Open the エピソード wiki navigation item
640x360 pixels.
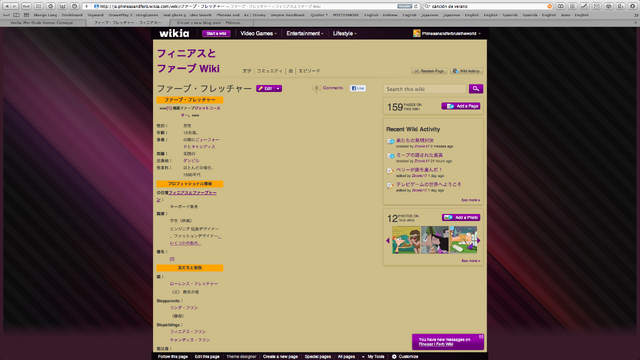click(309, 71)
